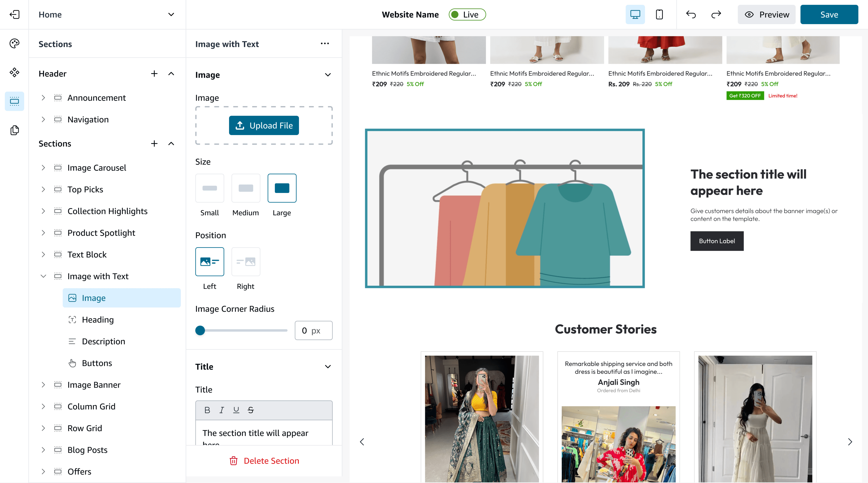
Task: Click the redo arrow icon
Action: pos(716,14)
